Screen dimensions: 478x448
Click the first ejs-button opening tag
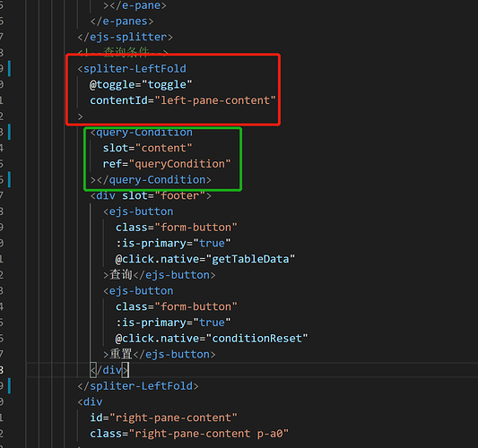[138, 211]
